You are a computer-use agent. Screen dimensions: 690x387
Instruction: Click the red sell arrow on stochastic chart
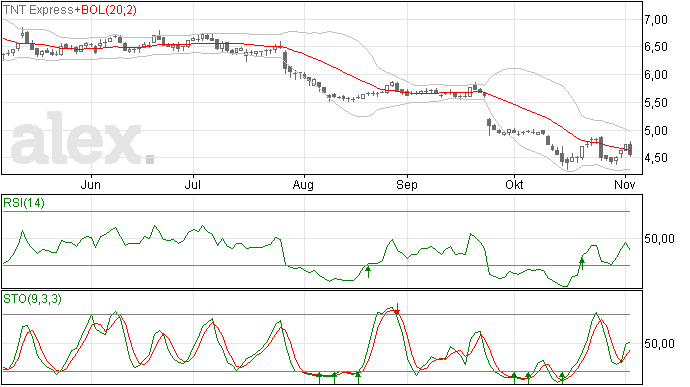(397, 309)
